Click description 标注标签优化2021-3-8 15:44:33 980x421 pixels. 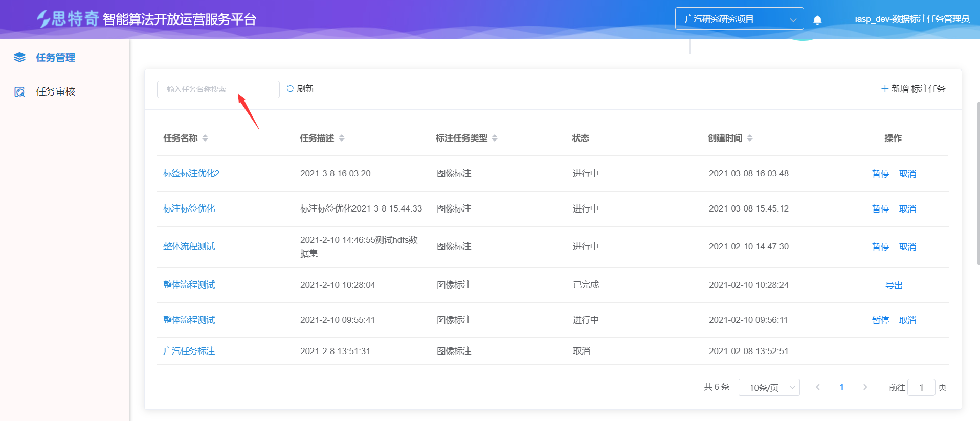pyautogui.click(x=361, y=208)
